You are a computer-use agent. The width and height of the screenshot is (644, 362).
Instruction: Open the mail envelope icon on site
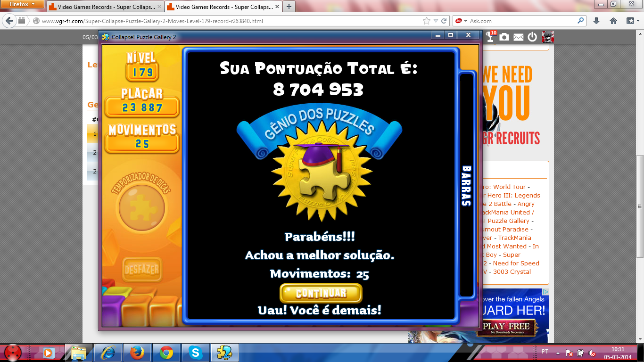(519, 37)
